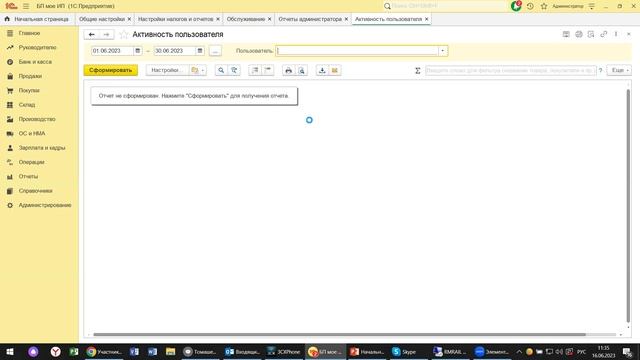Click the global search field
Image resolution: width=640 pixels, height=360 pixels.
445,6
